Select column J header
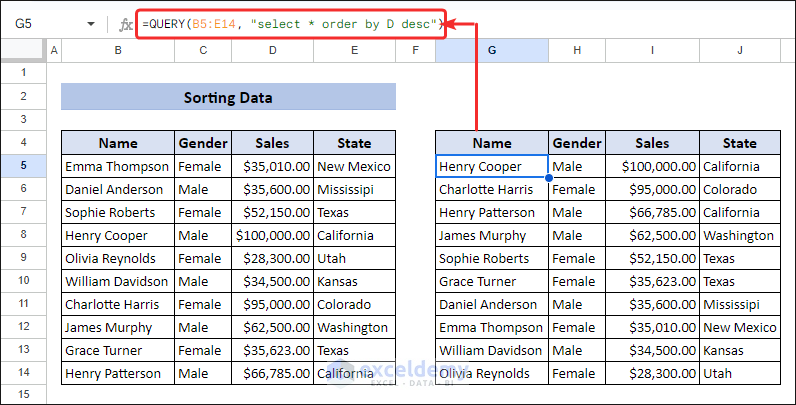796x405 pixels. (x=740, y=50)
